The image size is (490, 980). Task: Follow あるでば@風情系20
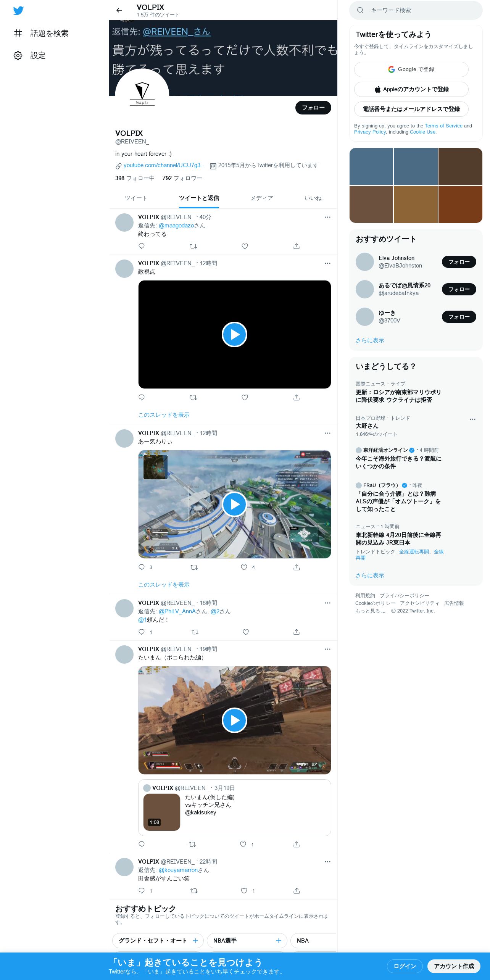(x=459, y=289)
